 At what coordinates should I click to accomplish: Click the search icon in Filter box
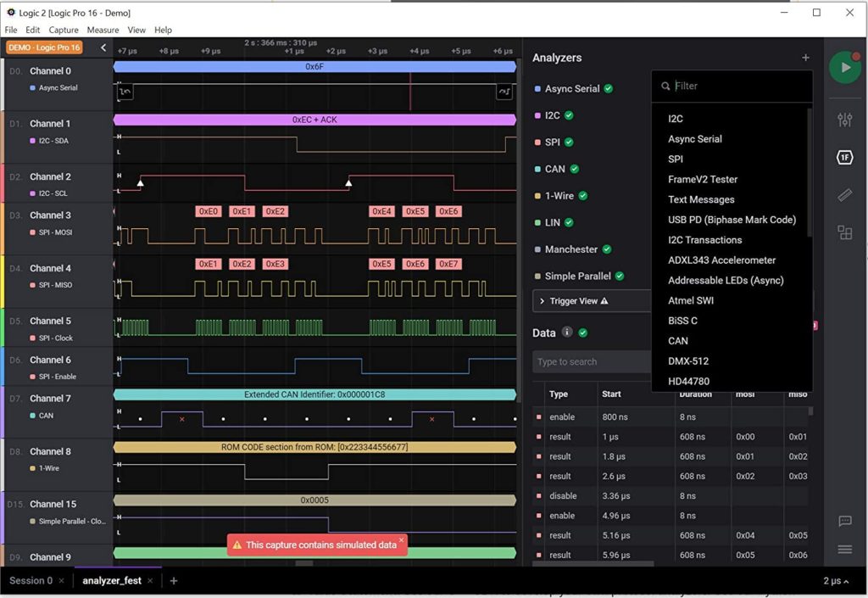pyautogui.click(x=665, y=87)
